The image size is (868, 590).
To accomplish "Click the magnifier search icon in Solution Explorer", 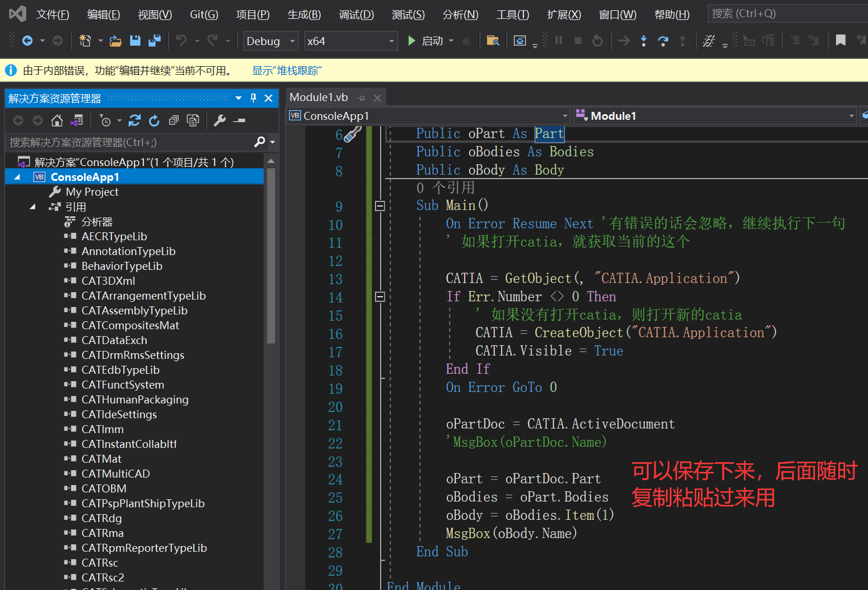I will coord(260,142).
